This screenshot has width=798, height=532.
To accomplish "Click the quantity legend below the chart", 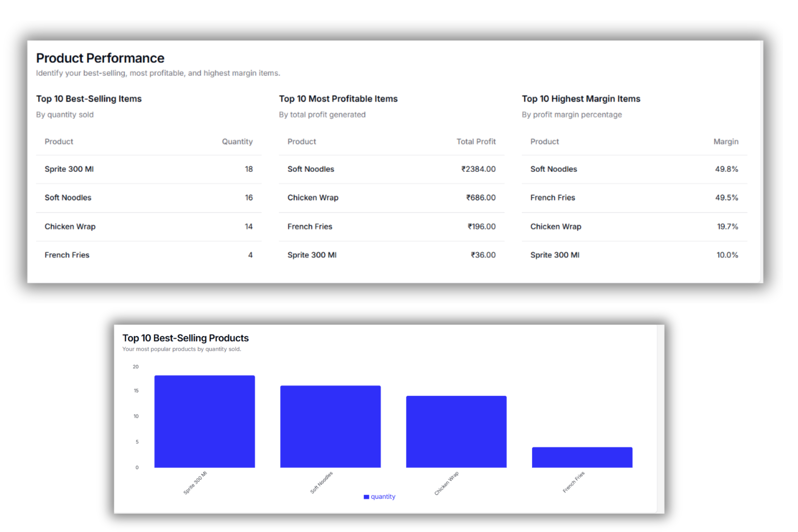I will click(x=380, y=496).
